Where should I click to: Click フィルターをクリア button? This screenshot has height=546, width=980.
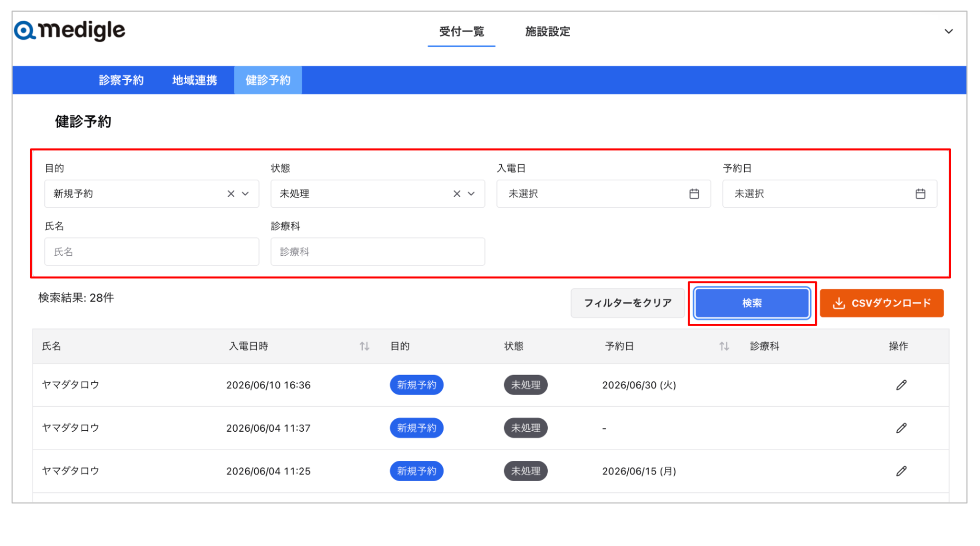click(x=627, y=303)
